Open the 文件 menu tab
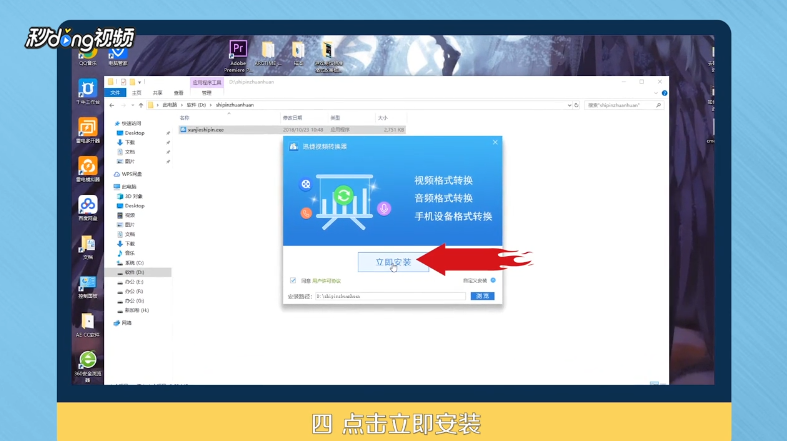 pos(115,93)
